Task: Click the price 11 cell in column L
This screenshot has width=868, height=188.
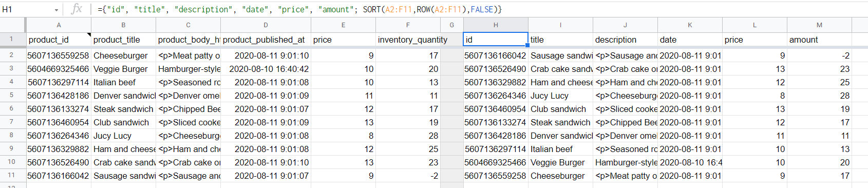Action: coord(754,136)
